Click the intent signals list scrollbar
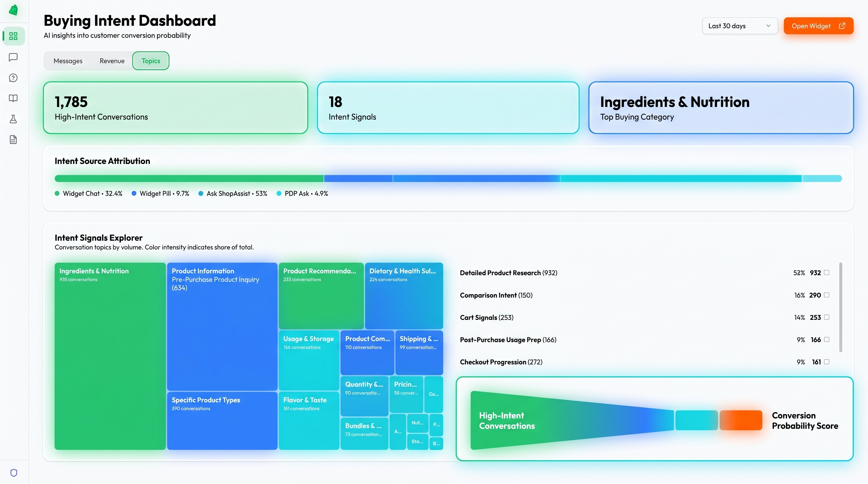This screenshot has width=868, height=484. pyautogui.click(x=841, y=307)
